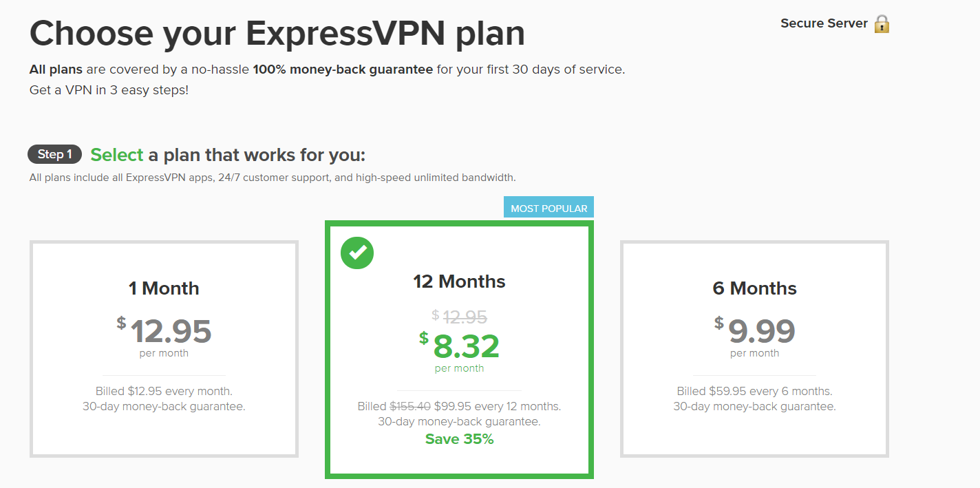
Task: Click Billed $59.95 every 6 months text
Action: pyautogui.click(x=754, y=391)
